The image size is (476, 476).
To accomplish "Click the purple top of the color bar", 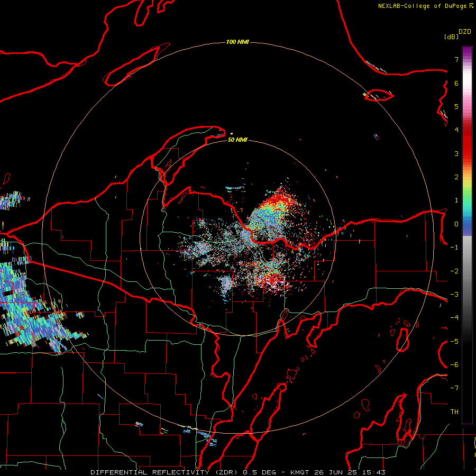I will pos(467,52).
